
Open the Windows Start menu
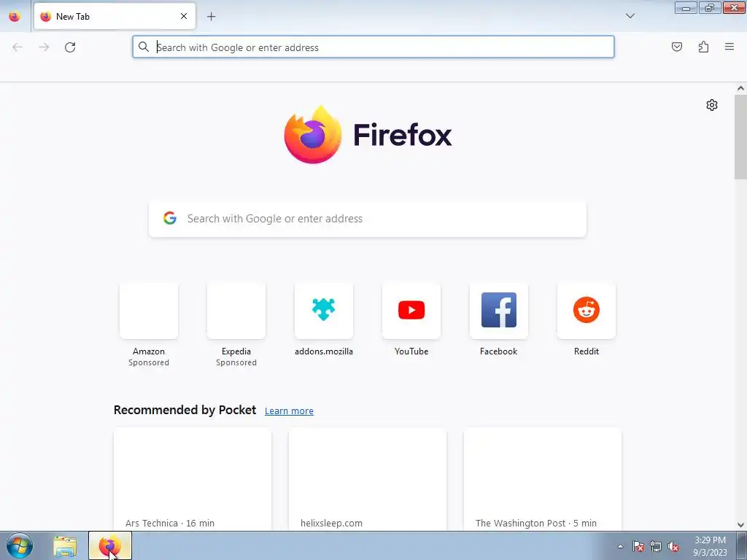coord(20,545)
